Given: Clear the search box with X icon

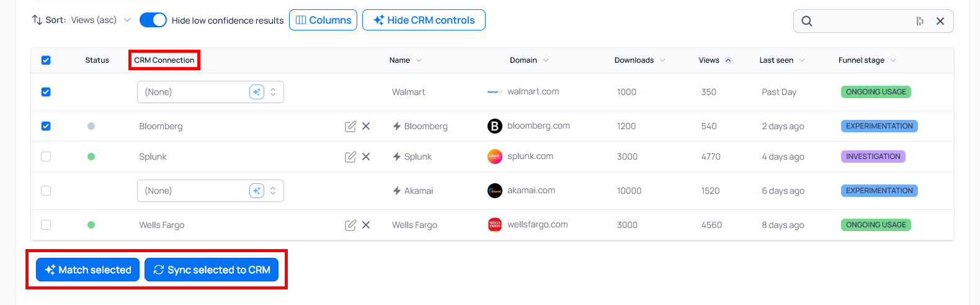Looking at the screenshot, I should [x=940, y=21].
